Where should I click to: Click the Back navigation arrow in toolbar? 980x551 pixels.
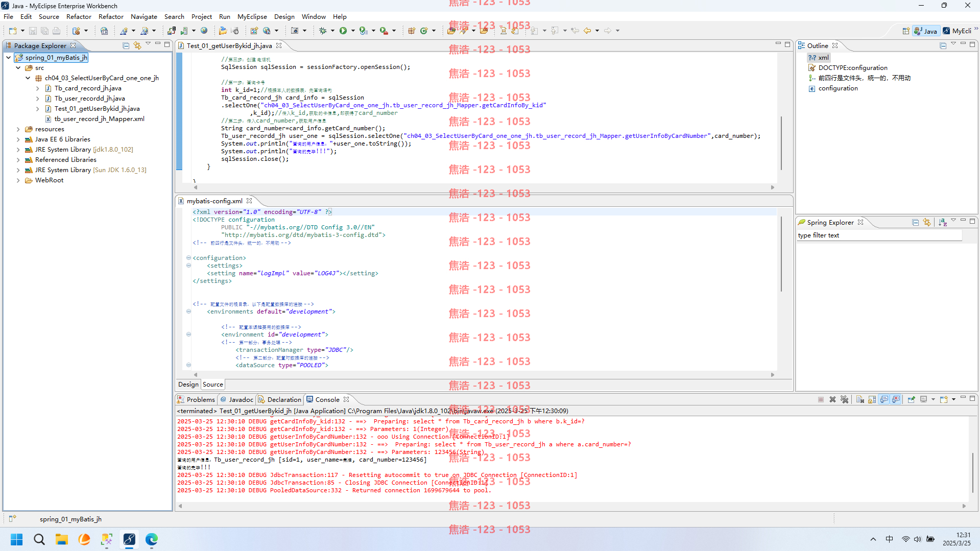pos(587,31)
